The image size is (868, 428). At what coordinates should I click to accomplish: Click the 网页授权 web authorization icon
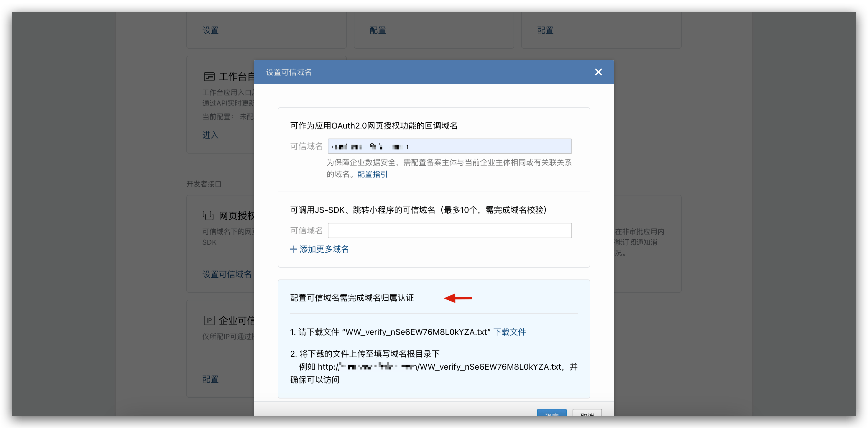coord(208,216)
